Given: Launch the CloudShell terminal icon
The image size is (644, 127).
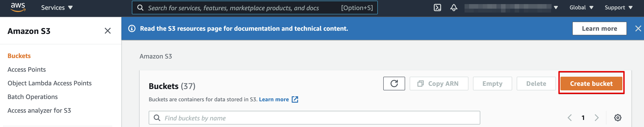Looking at the screenshot, I should point(437,8).
